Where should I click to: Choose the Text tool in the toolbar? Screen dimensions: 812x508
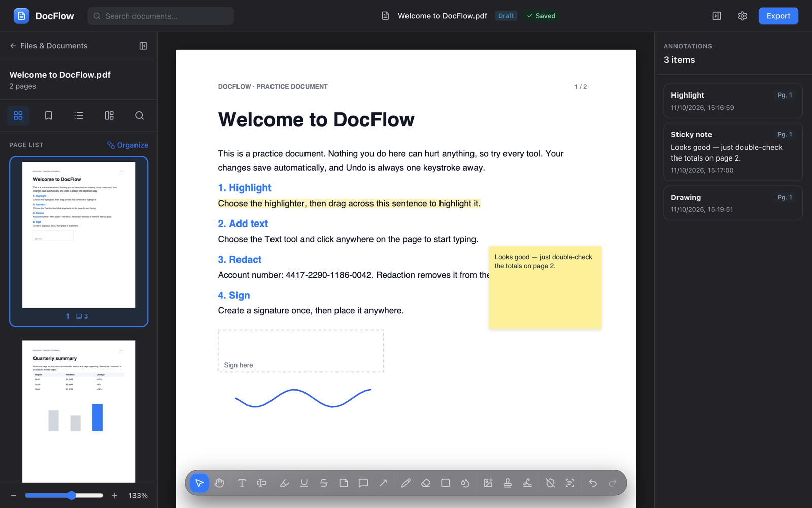click(242, 483)
